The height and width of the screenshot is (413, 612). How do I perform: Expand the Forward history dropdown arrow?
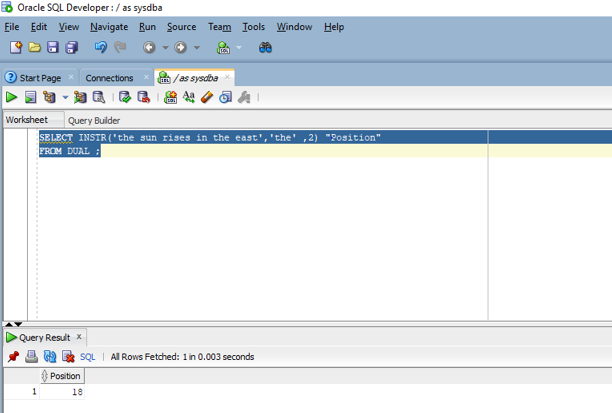tap(197, 48)
